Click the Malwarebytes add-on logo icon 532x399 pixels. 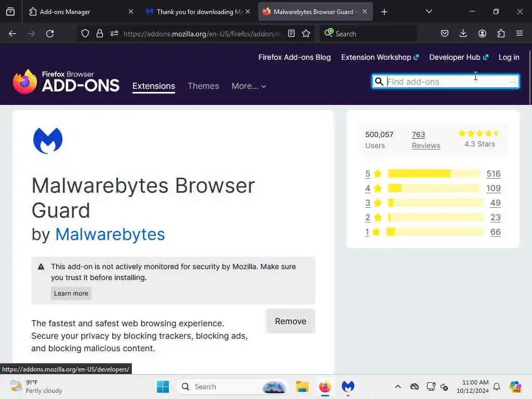pos(48,140)
